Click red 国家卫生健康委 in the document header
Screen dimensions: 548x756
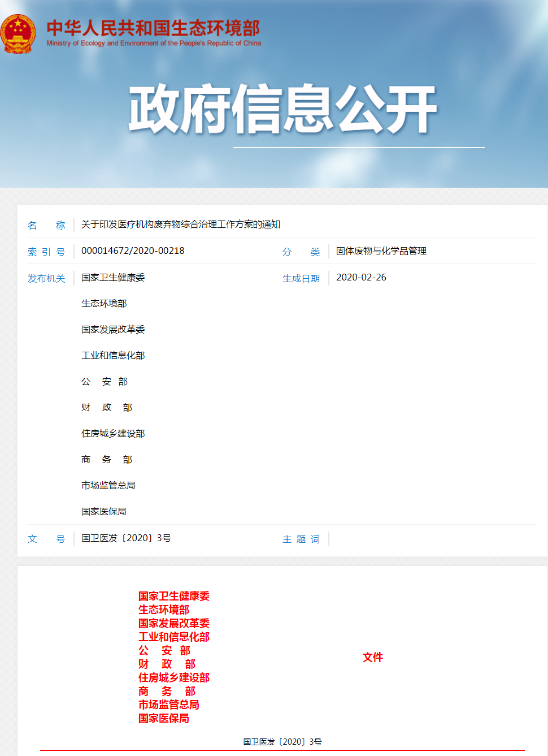[174, 596]
